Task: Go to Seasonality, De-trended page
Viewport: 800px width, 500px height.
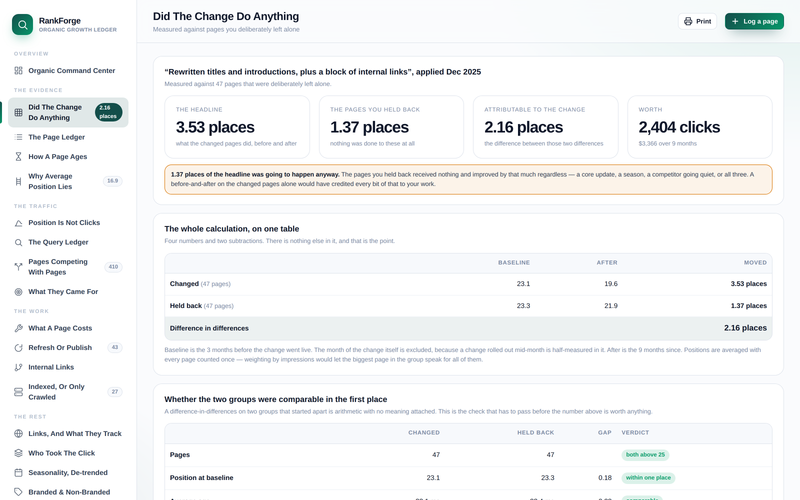Action: coord(68,472)
